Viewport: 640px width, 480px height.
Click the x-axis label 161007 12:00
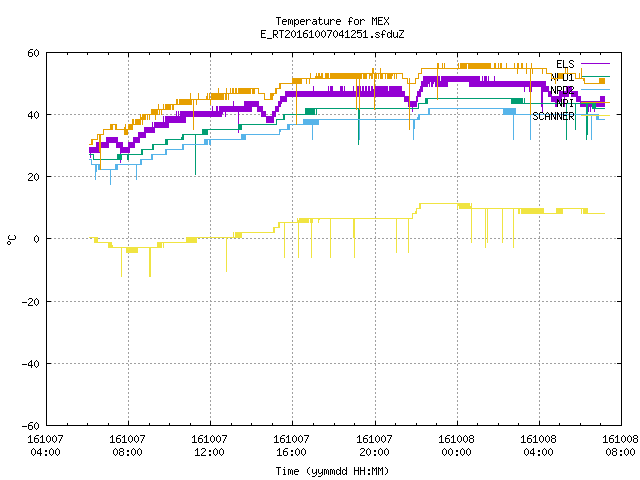tap(209, 445)
